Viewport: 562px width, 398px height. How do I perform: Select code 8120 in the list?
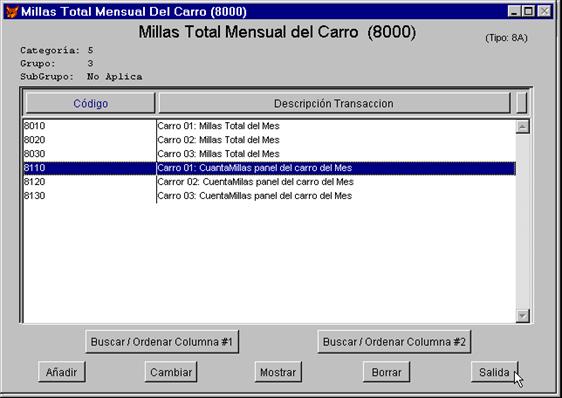(x=34, y=182)
